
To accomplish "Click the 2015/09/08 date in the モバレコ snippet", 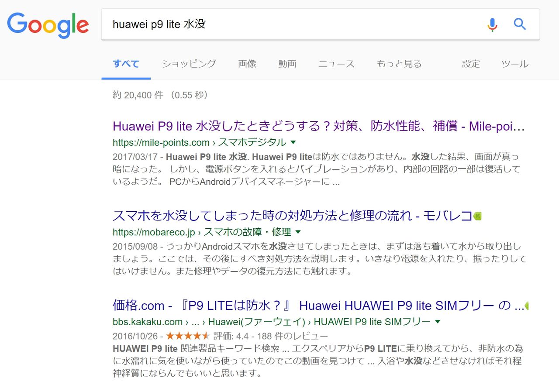I will (135, 246).
